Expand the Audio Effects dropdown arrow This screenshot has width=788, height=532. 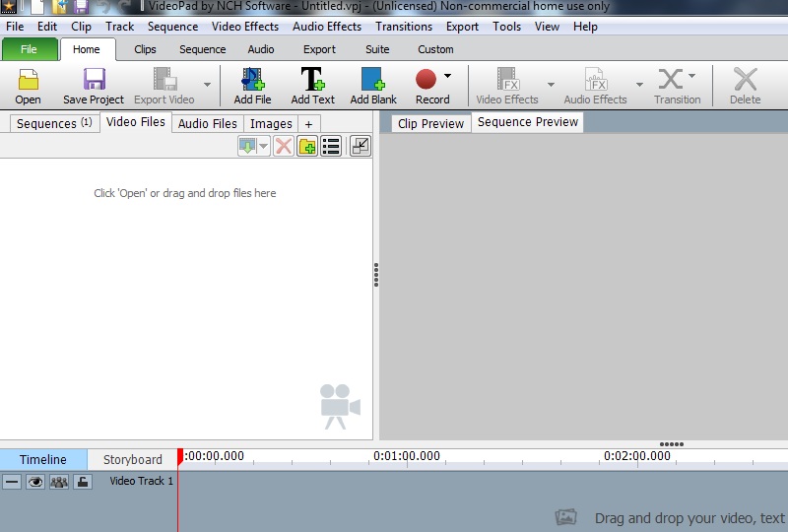[x=639, y=85]
